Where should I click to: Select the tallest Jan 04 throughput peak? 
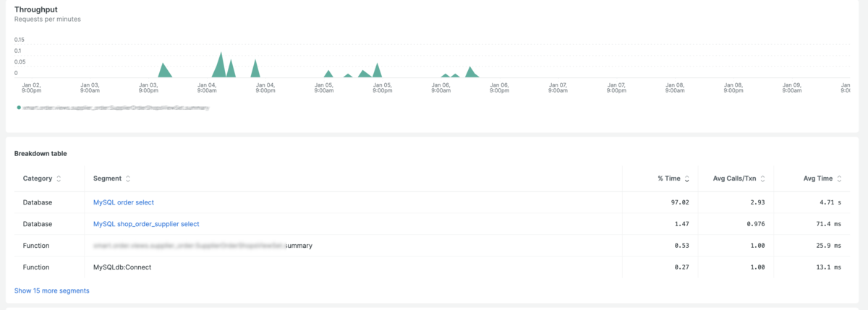pos(220,65)
